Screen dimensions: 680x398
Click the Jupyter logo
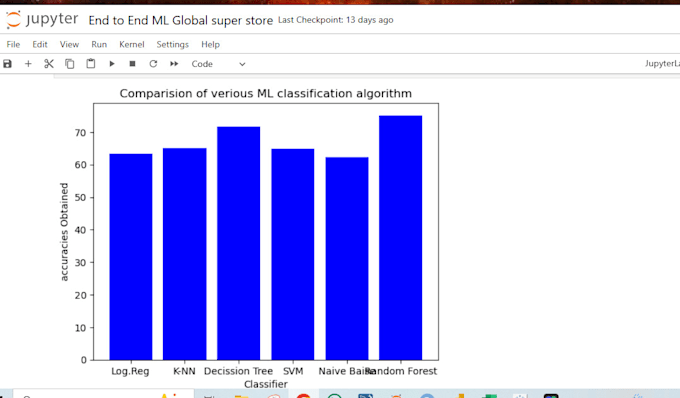tap(42, 20)
